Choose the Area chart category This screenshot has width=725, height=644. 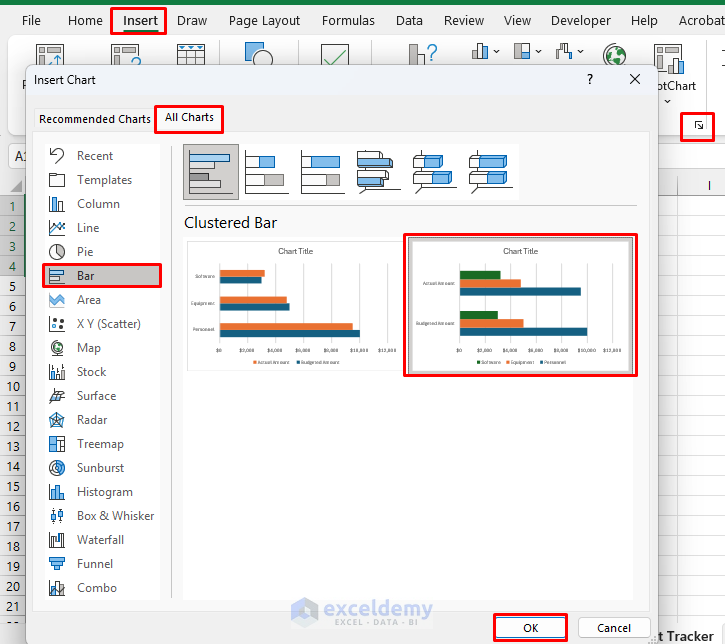(x=103, y=300)
